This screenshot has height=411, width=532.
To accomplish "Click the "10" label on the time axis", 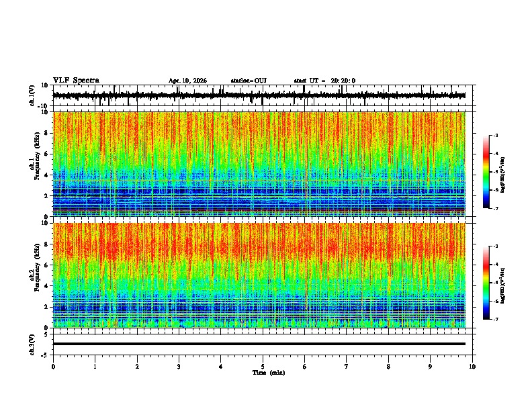I will [x=472, y=367].
